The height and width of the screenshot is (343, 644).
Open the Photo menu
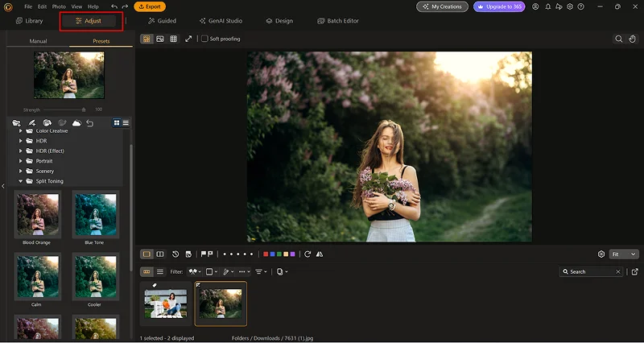59,6
